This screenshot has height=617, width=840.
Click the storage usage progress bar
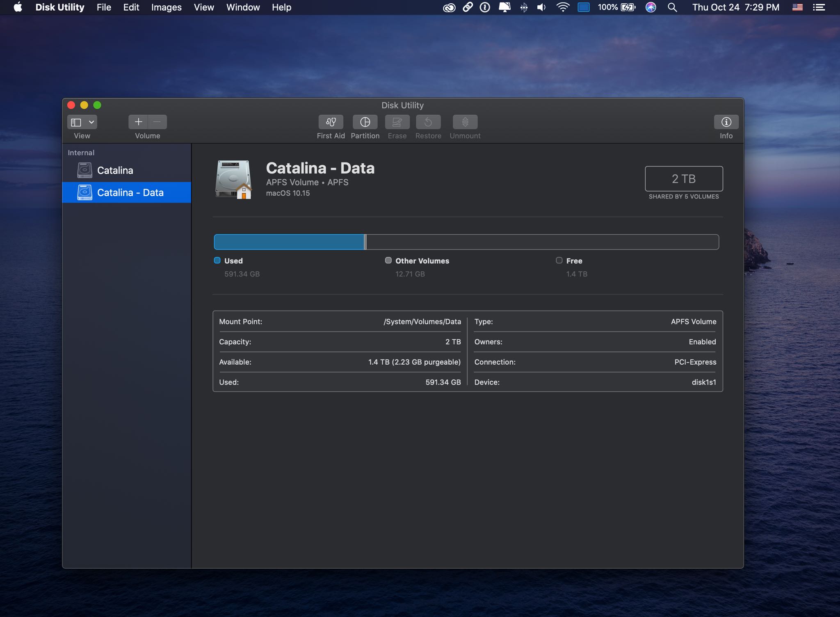(466, 242)
